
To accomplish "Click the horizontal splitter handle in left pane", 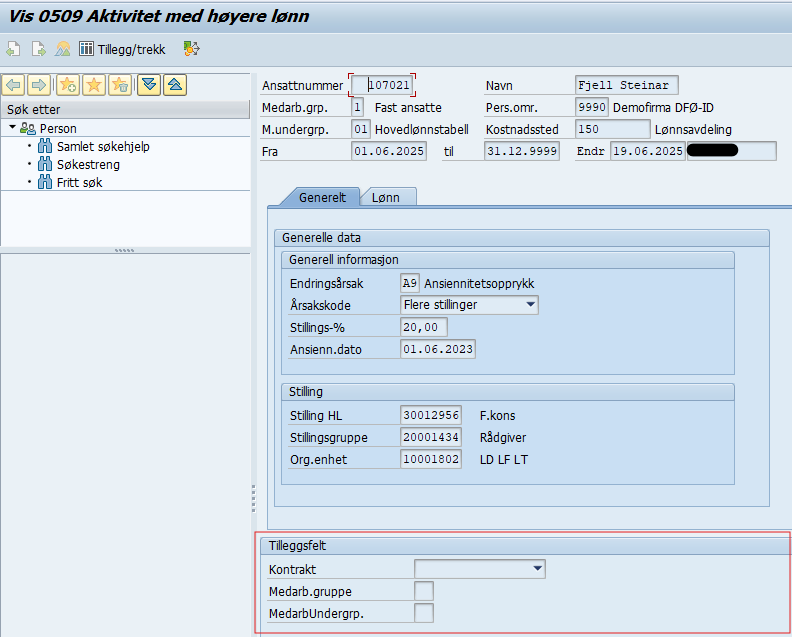I will point(125,251).
